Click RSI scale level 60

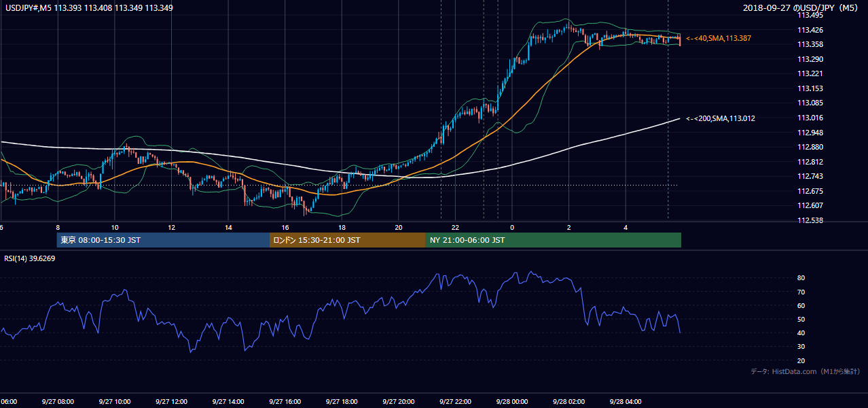point(801,305)
